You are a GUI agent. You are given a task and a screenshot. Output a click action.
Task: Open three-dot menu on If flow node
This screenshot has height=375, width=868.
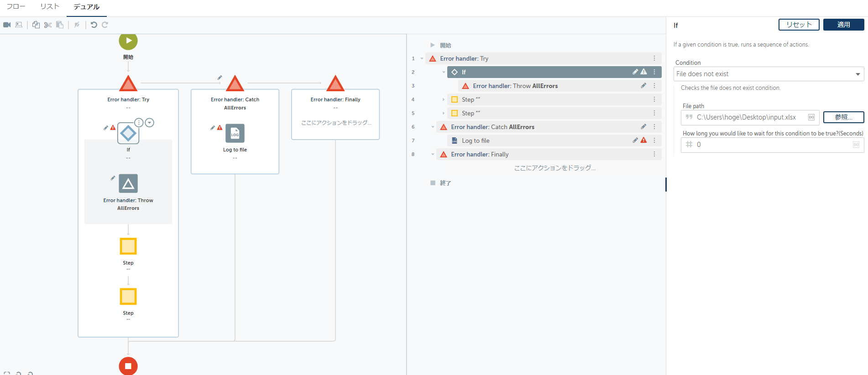coord(139,123)
